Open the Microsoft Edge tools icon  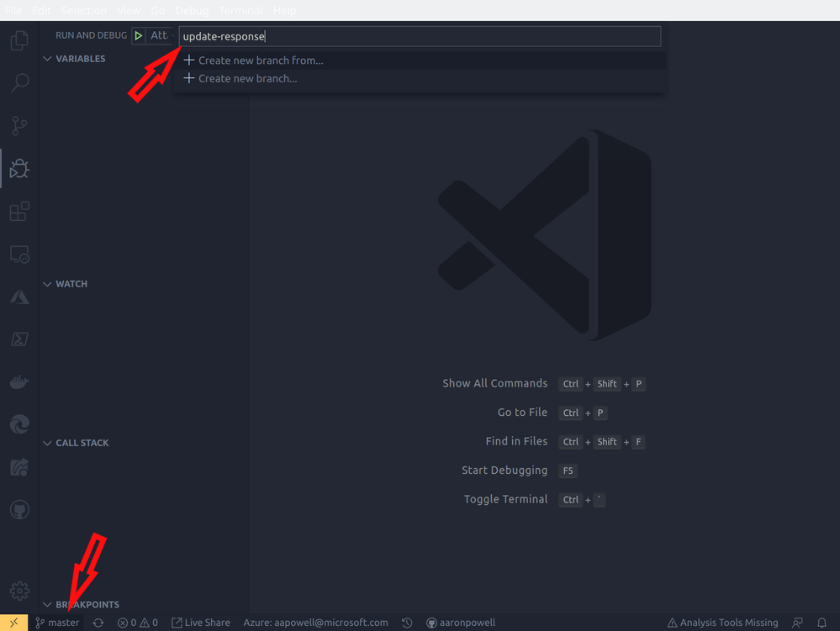click(19, 424)
